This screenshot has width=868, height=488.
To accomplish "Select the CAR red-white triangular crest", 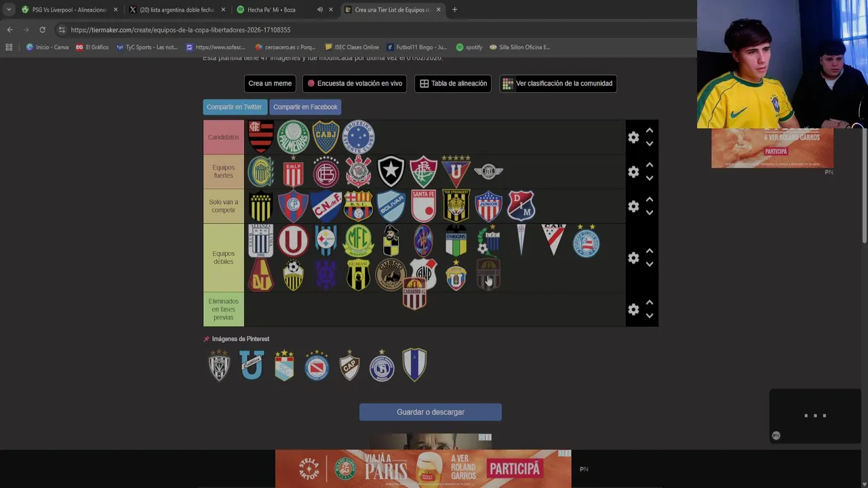I will (x=553, y=239).
